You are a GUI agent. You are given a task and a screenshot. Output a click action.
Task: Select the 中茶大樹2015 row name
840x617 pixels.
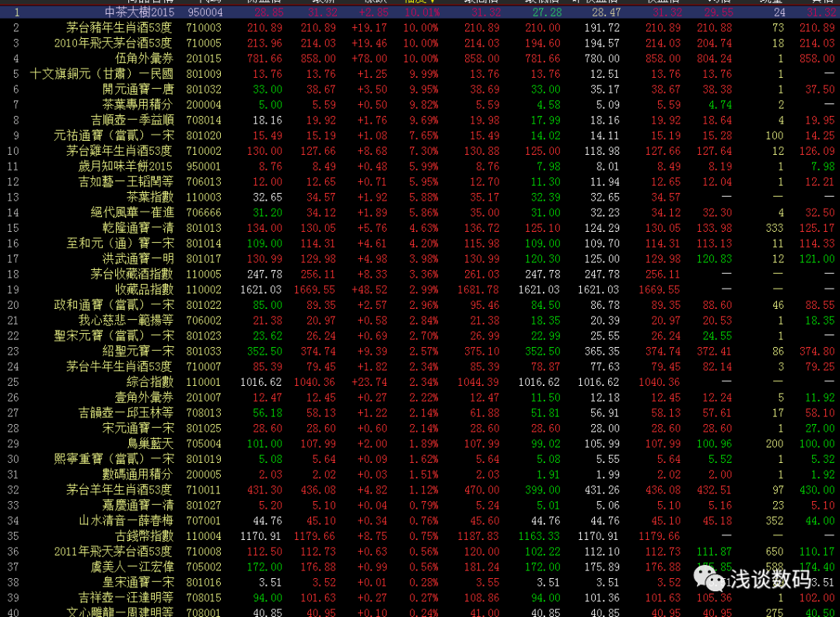point(139,12)
